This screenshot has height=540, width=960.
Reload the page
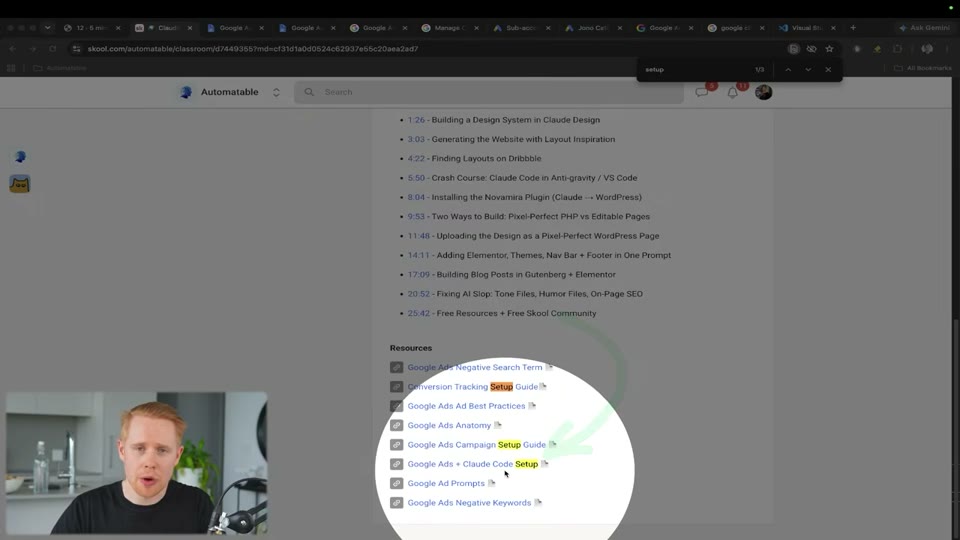(x=53, y=48)
